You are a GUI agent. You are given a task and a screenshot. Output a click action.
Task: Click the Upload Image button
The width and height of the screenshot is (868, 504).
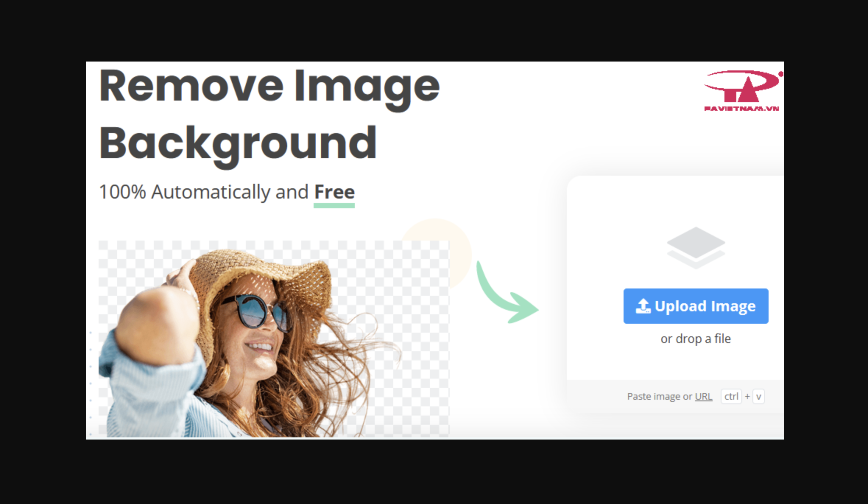tap(696, 306)
